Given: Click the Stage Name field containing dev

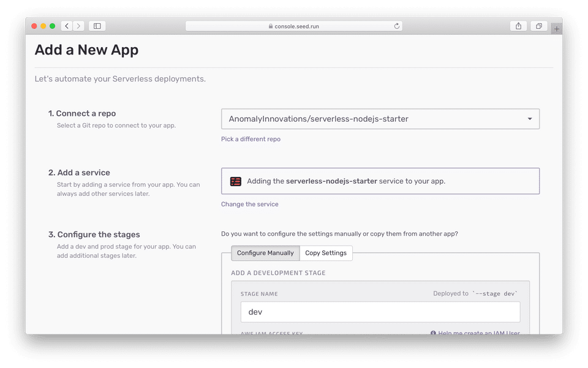Looking at the screenshot, I should coord(380,312).
